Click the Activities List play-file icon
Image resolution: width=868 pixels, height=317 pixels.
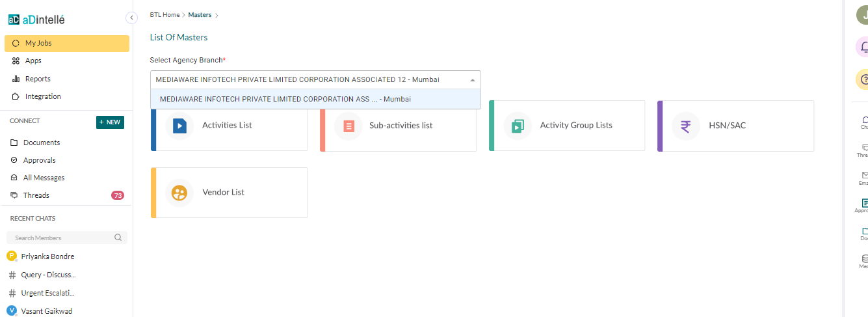click(x=179, y=126)
